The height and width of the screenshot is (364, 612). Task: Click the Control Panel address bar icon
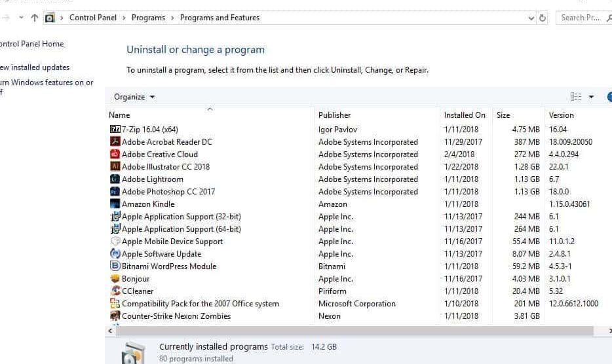pyautogui.click(x=50, y=18)
